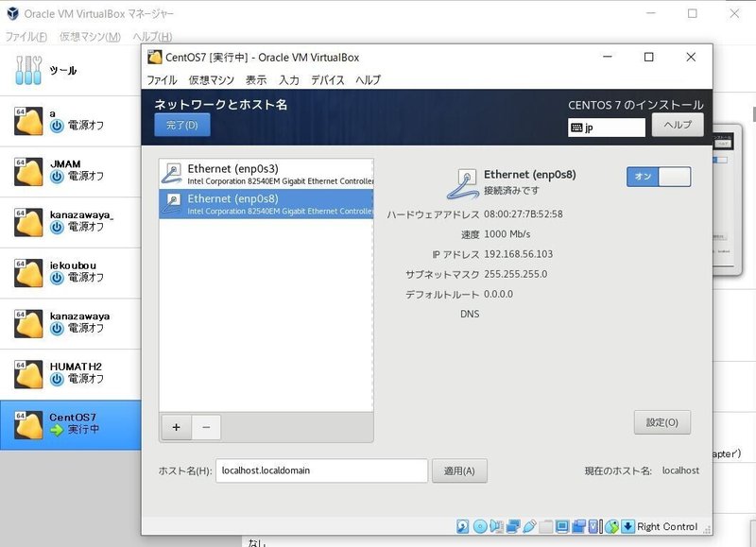
Task: Click the USB devices status icon
Action: tap(529, 526)
